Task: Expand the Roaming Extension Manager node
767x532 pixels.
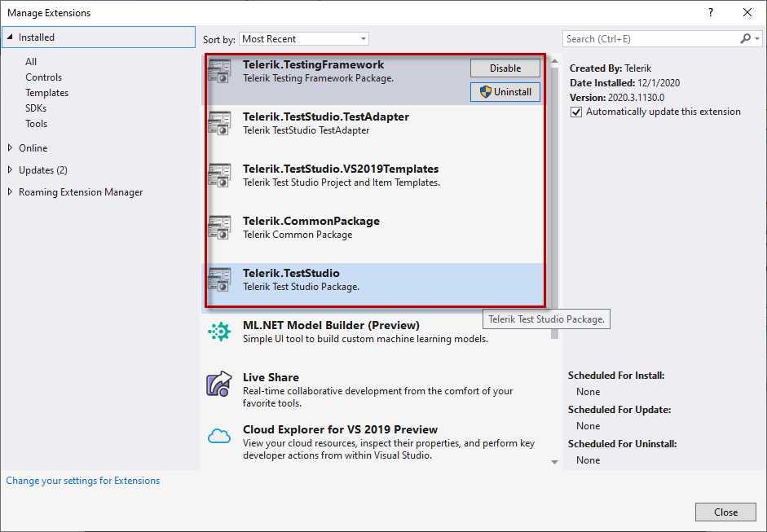Action: click(x=11, y=192)
